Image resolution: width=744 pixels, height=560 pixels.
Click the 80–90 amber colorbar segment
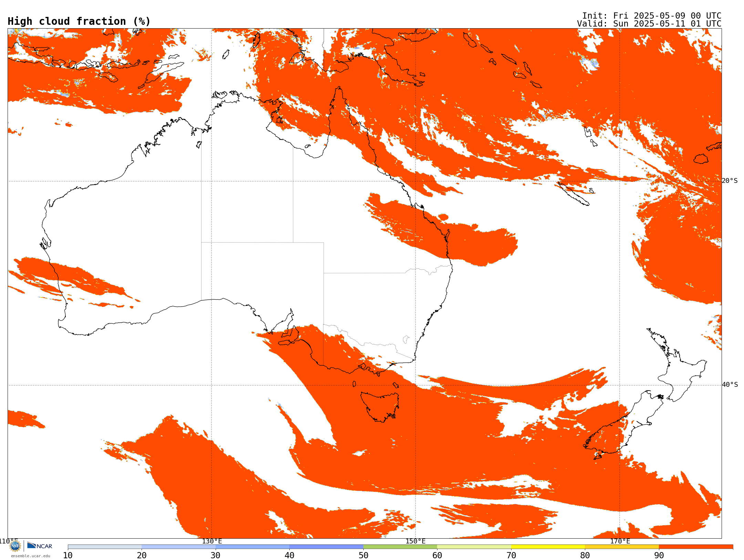click(622, 547)
